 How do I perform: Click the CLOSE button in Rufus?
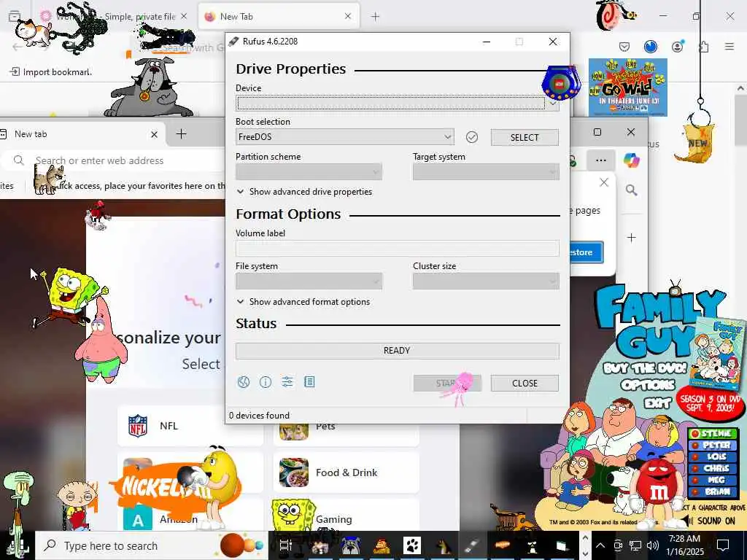(525, 384)
